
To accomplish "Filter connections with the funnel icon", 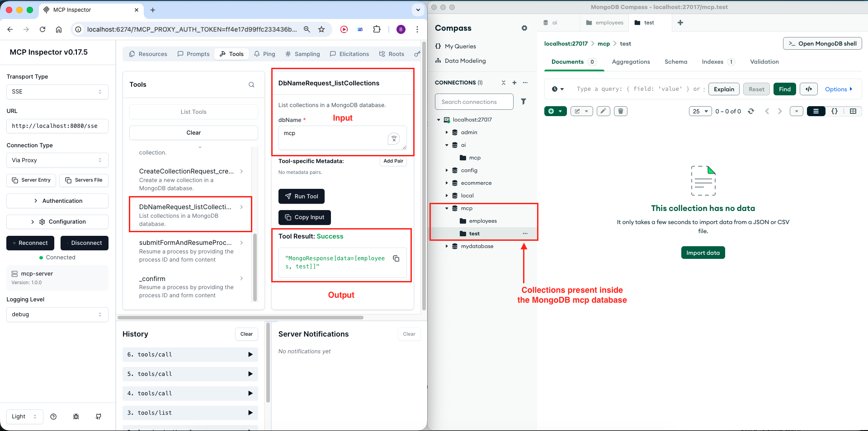I will click(524, 102).
